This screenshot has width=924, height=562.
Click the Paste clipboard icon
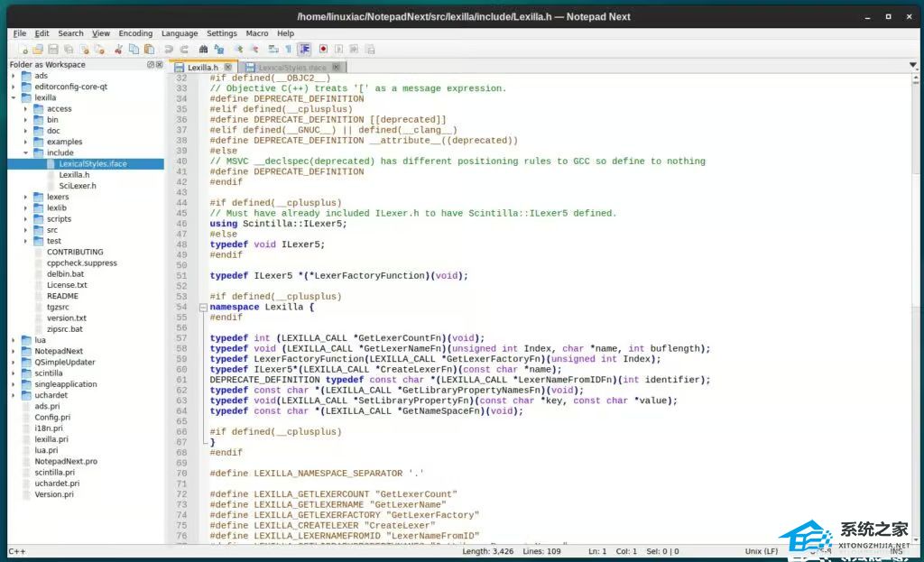click(149, 49)
